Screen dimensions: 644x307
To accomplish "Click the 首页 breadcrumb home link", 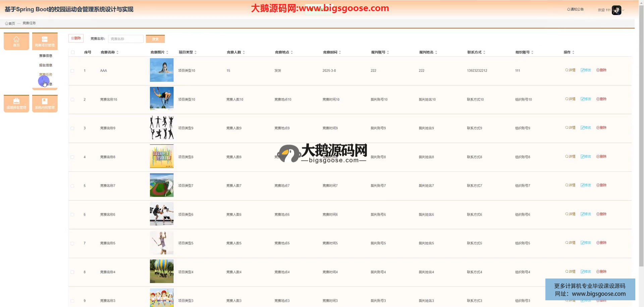I will 10,23.
